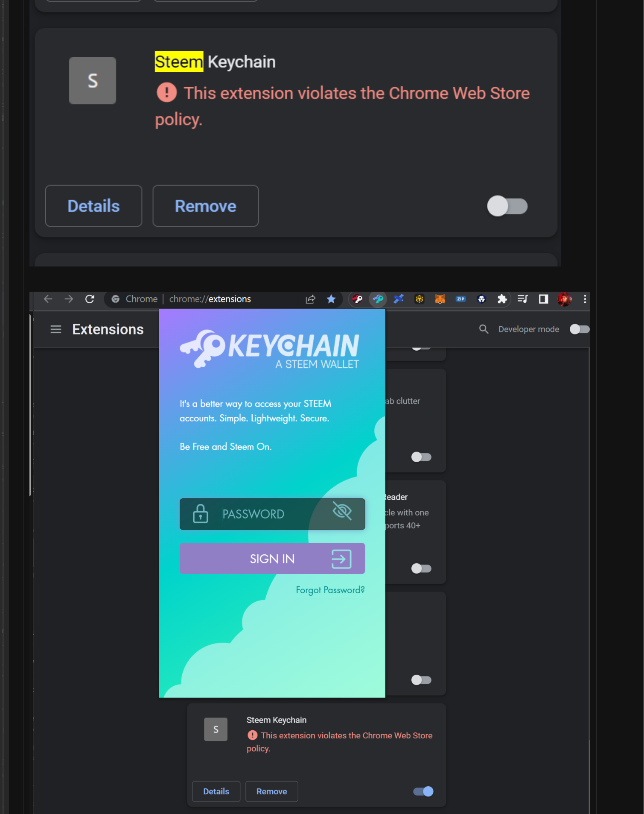
Task: Toggle password visibility eye icon
Action: point(342,511)
